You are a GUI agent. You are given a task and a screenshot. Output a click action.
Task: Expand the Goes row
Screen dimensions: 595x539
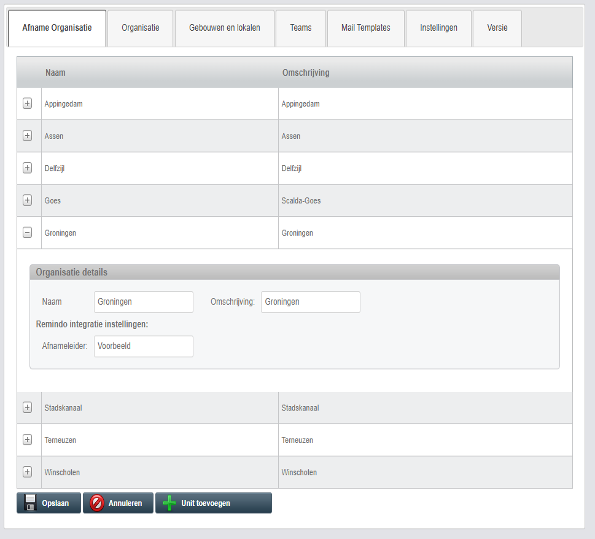tap(27, 200)
